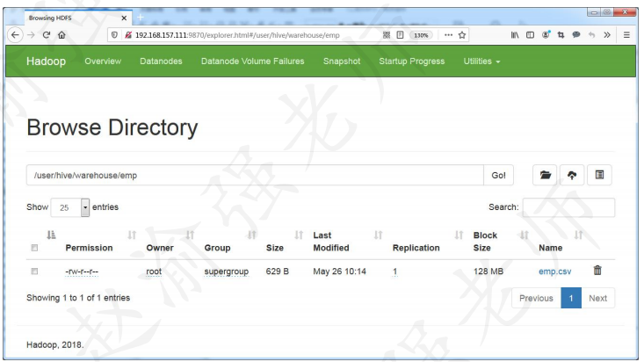Check the emp.csv row checkbox
This screenshot has height=362, width=644.
tap(34, 271)
